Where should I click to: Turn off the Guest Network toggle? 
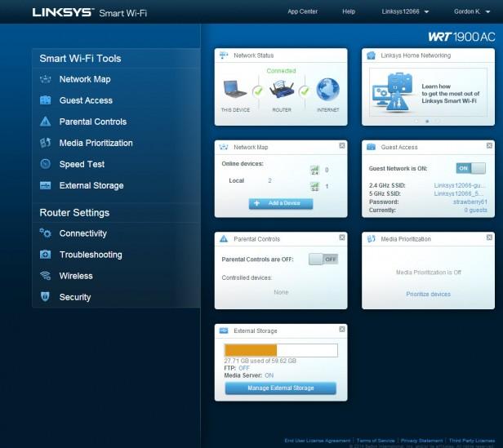[470, 168]
